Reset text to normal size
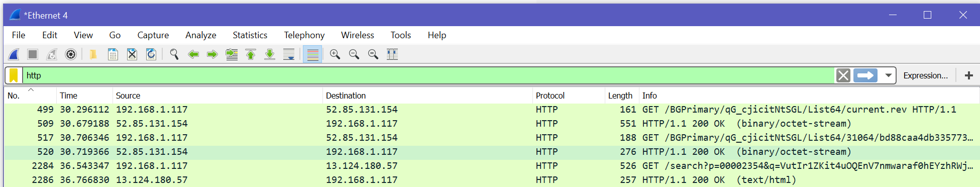Image resolution: width=980 pixels, height=187 pixels. pyautogui.click(x=373, y=54)
